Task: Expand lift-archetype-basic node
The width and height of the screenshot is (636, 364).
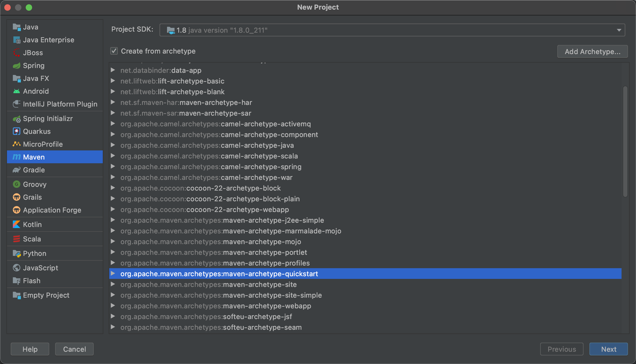Action: (113, 81)
